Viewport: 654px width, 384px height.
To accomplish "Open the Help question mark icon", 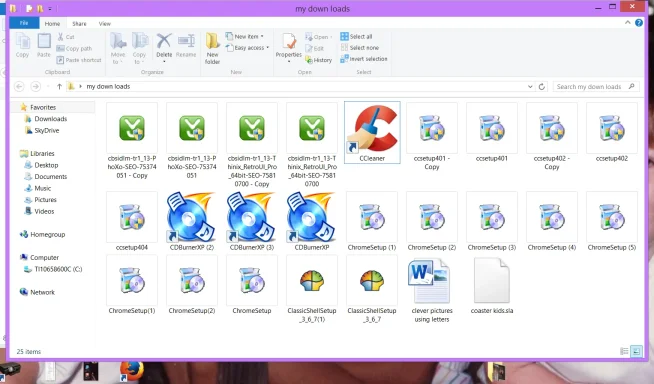I will (x=639, y=23).
